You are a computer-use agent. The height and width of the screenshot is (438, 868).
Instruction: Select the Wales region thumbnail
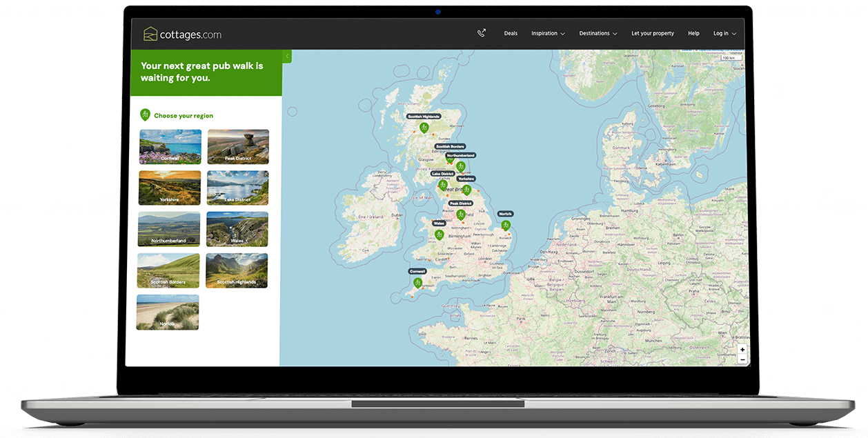coord(237,229)
